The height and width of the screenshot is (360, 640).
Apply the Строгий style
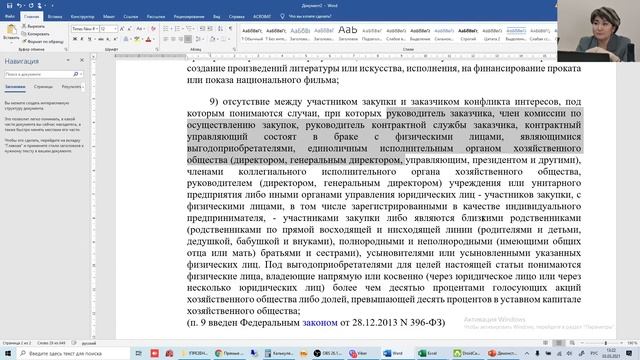(468, 34)
